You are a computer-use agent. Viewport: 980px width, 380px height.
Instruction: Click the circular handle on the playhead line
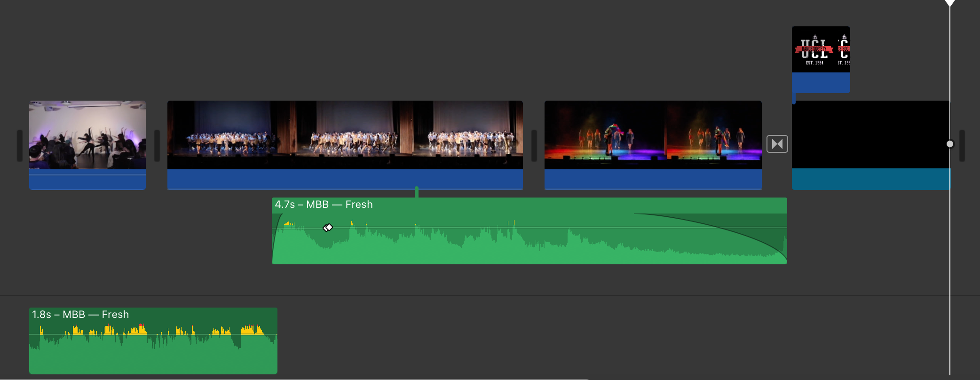coord(949,144)
